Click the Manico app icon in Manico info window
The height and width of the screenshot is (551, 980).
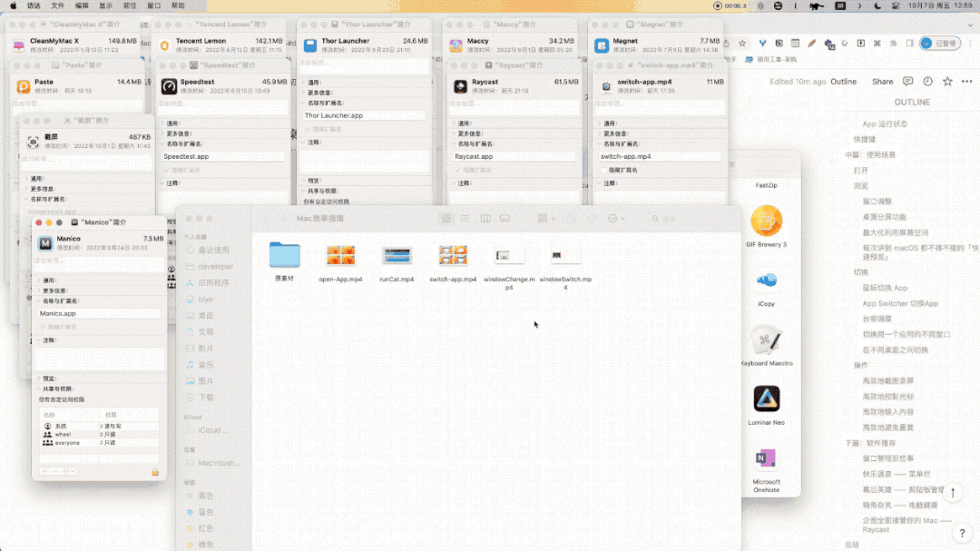coord(45,243)
